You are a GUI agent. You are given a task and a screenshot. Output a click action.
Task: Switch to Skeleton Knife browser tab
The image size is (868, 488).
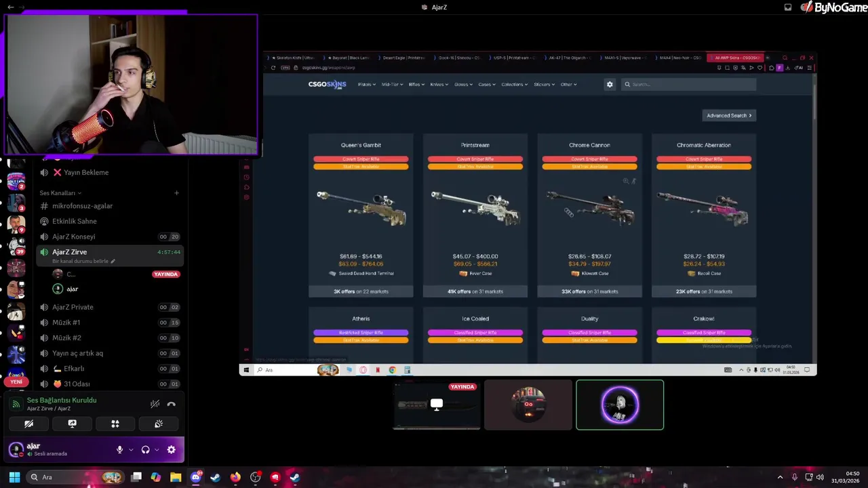point(292,58)
